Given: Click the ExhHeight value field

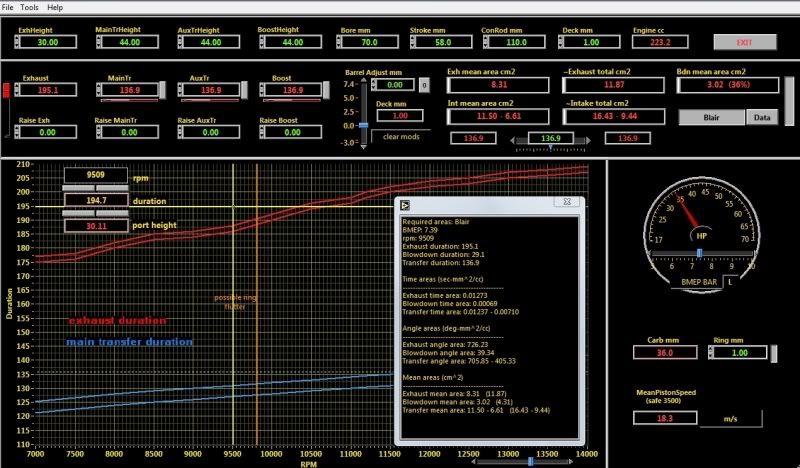Looking at the screenshot, I should 48,42.
